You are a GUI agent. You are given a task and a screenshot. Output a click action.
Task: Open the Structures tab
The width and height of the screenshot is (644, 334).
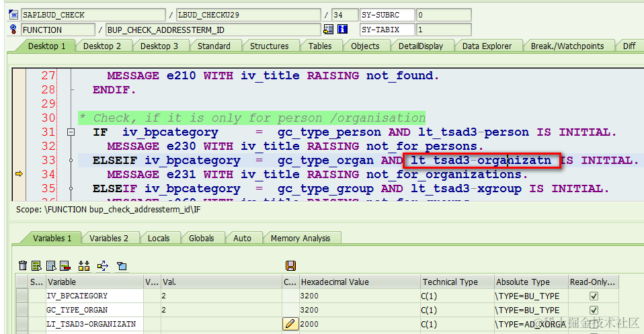[269, 46]
